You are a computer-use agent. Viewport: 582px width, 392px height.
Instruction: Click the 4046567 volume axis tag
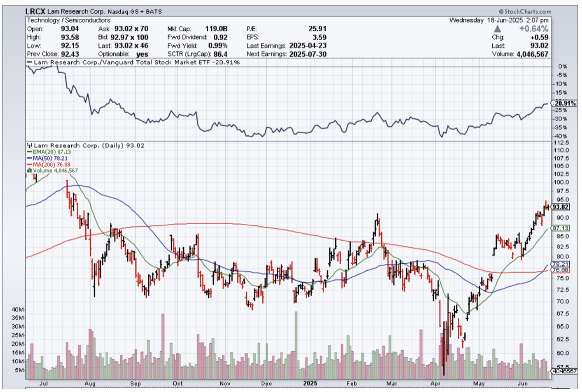[564, 371]
